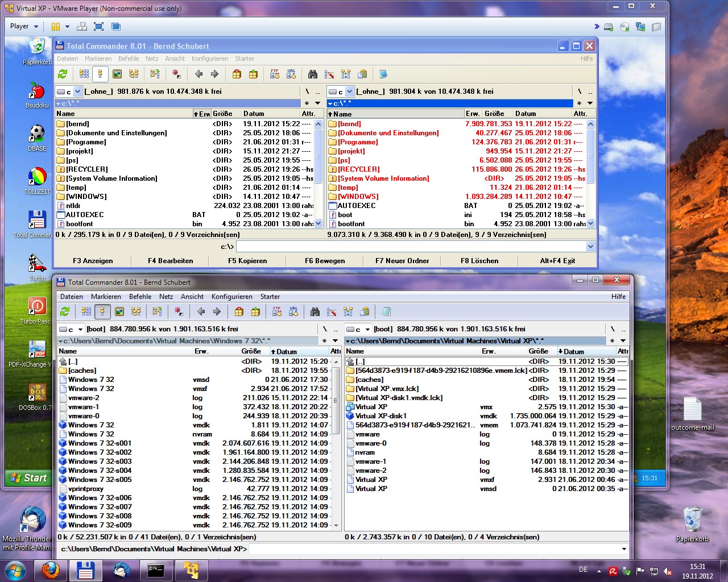This screenshot has height=582, width=728.
Task: Click invert selection icon in upper Total Commander
Action: coord(176,74)
